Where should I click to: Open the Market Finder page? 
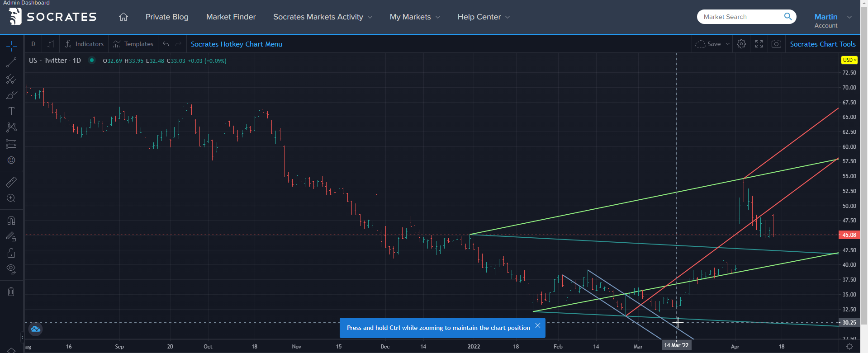pos(231,17)
